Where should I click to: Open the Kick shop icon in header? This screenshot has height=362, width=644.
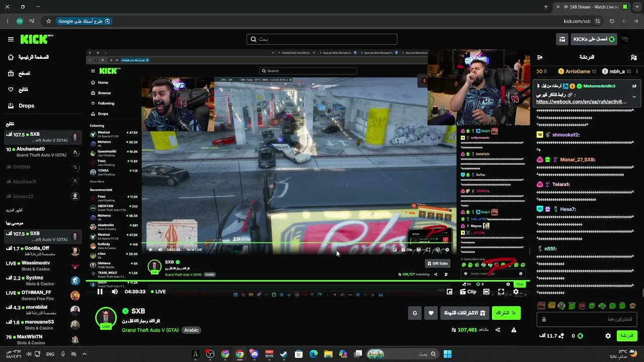click(x=562, y=39)
